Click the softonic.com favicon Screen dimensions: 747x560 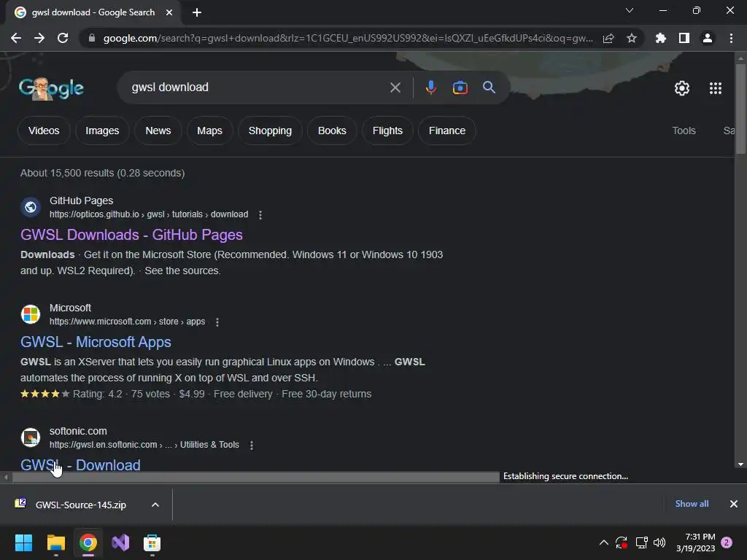click(x=31, y=437)
